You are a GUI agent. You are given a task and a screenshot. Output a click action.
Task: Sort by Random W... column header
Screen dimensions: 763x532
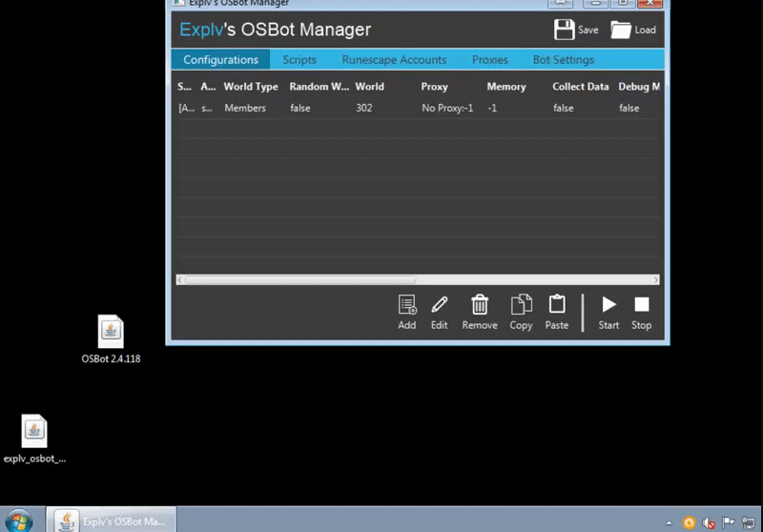coord(320,87)
